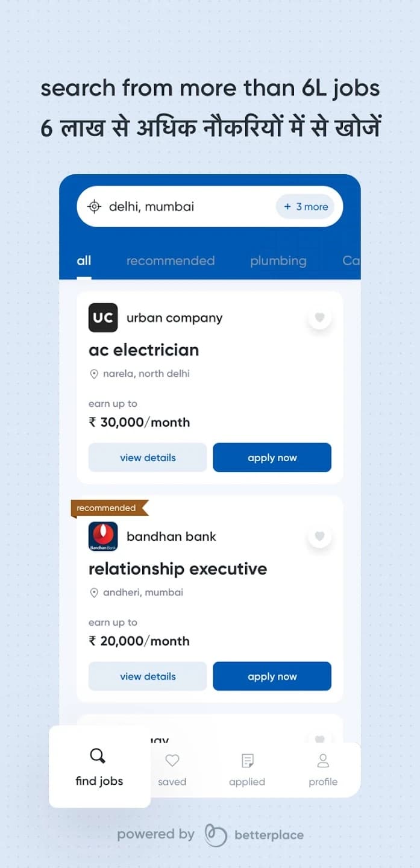Toggle heart on the partially hidden third job card
Image resolution: width=420 pixels, height=868 pixels.
click(320, 738)
